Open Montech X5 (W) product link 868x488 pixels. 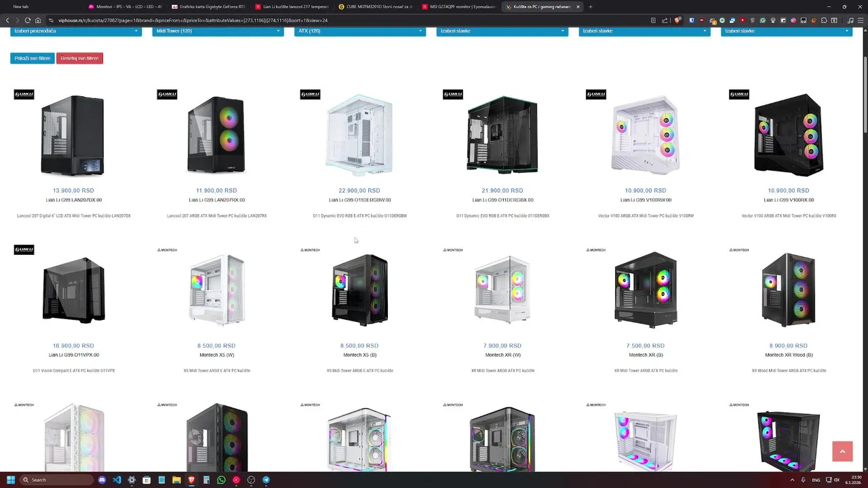[x=216, y=355]
